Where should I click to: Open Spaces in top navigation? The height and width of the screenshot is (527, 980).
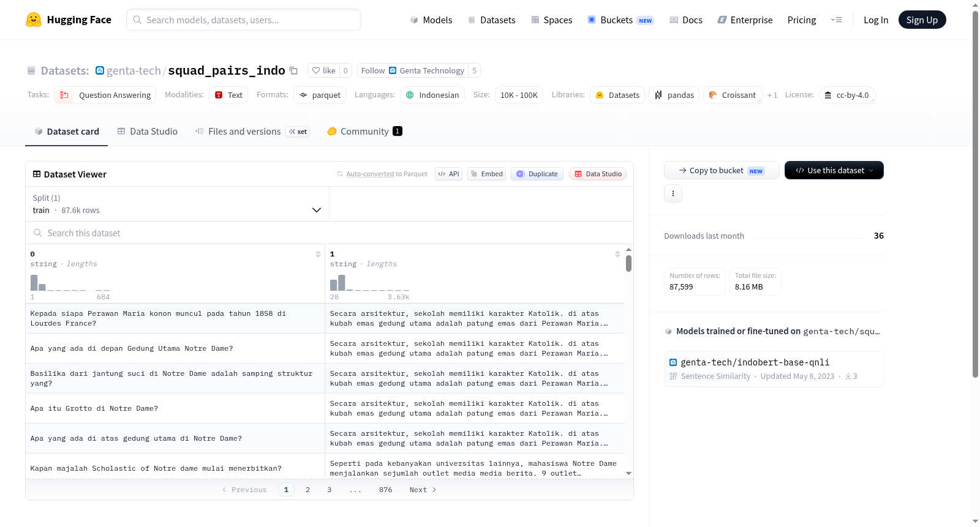(552, 20)
